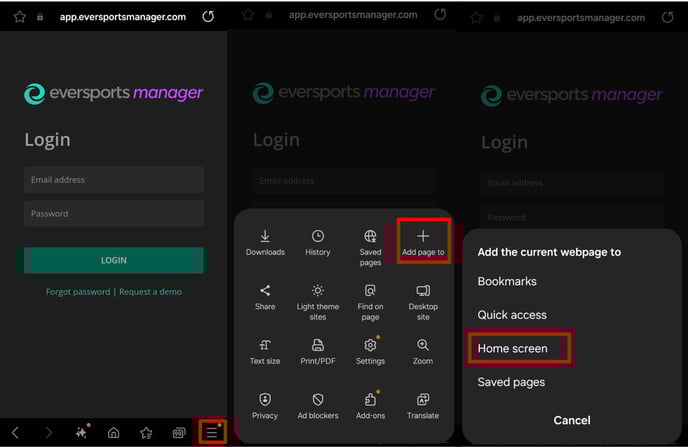This screenshot has height=447, width=688.
Task: Bookmark page with star in left address bar
Action: pos(20,17)
